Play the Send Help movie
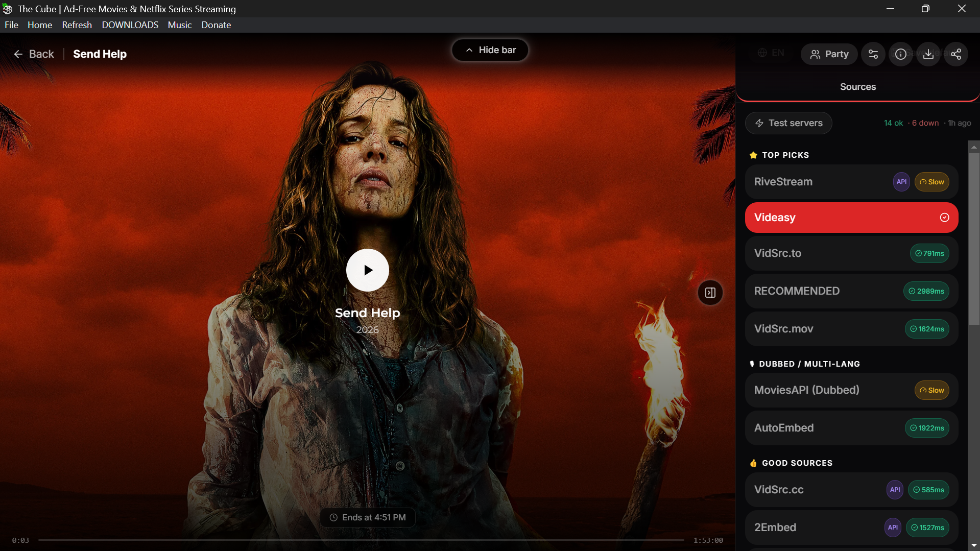The image size is (980, 551). (x=368, y=270)
